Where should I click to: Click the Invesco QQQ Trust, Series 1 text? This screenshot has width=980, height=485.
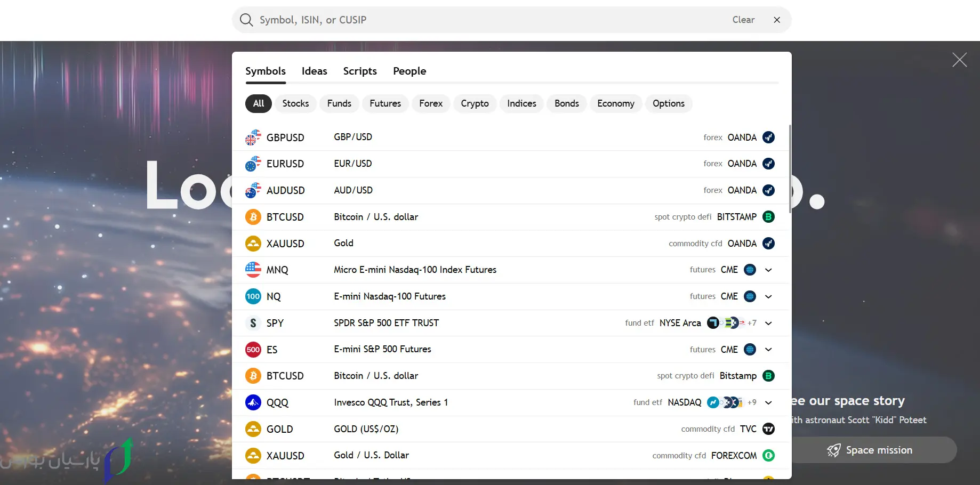pos(391,402)
